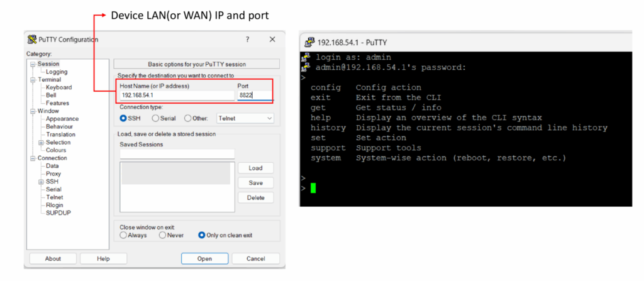Image resolution: width=644 pixels, height=281 pixels.
Task: Set close window on exit to Always
Action: (x=123, y=235)
